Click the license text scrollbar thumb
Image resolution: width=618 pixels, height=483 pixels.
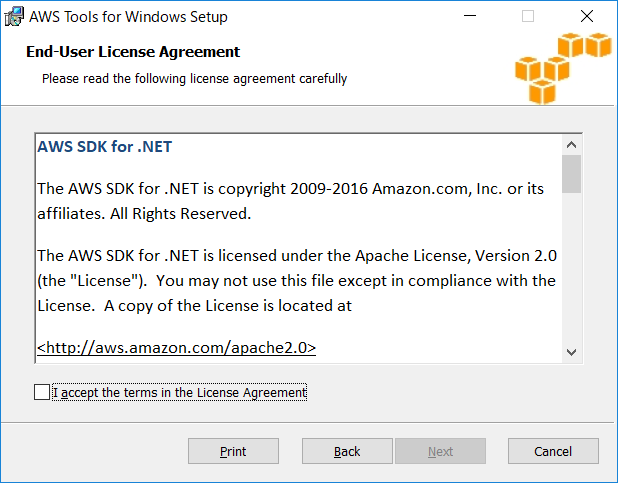tap(571, 174)
